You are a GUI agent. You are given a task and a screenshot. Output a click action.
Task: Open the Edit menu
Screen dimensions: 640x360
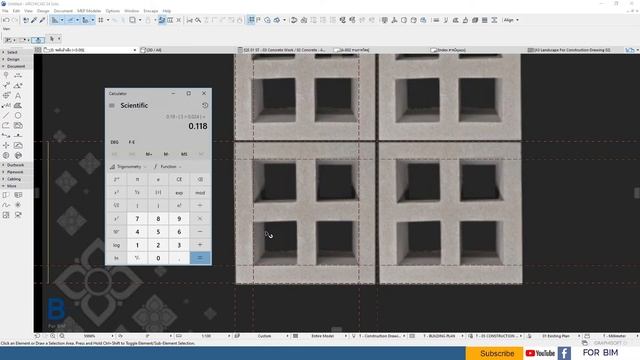[x=16, y=11]
